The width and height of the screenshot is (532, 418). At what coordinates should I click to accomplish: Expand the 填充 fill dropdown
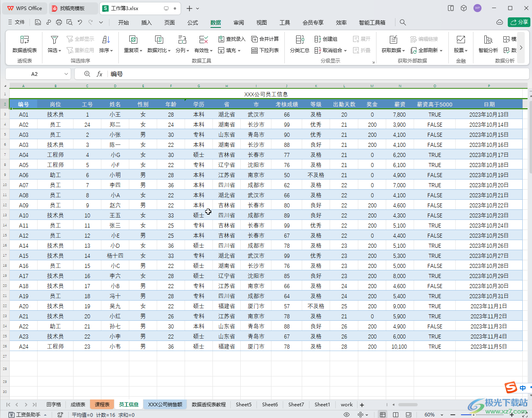click(239, 51)
